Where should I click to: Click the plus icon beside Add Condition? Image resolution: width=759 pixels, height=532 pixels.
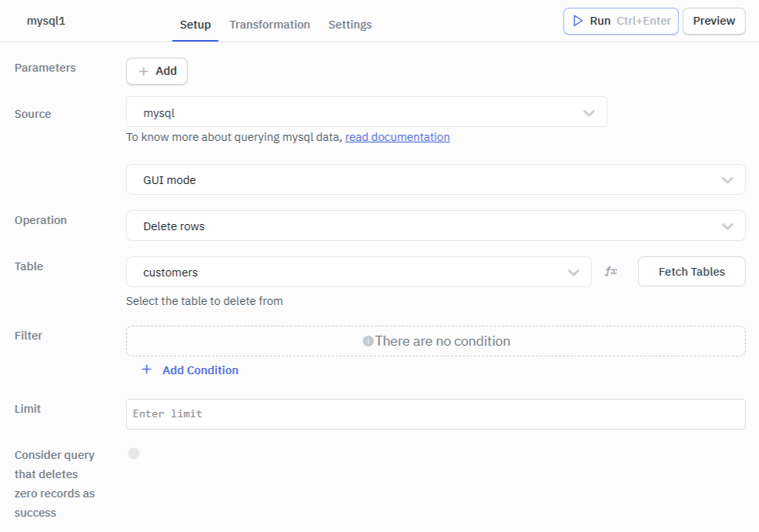[146, 370]
